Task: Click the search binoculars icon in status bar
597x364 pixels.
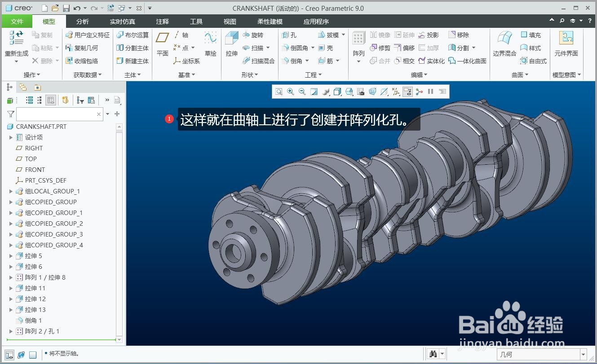Action: coord(433,354)
